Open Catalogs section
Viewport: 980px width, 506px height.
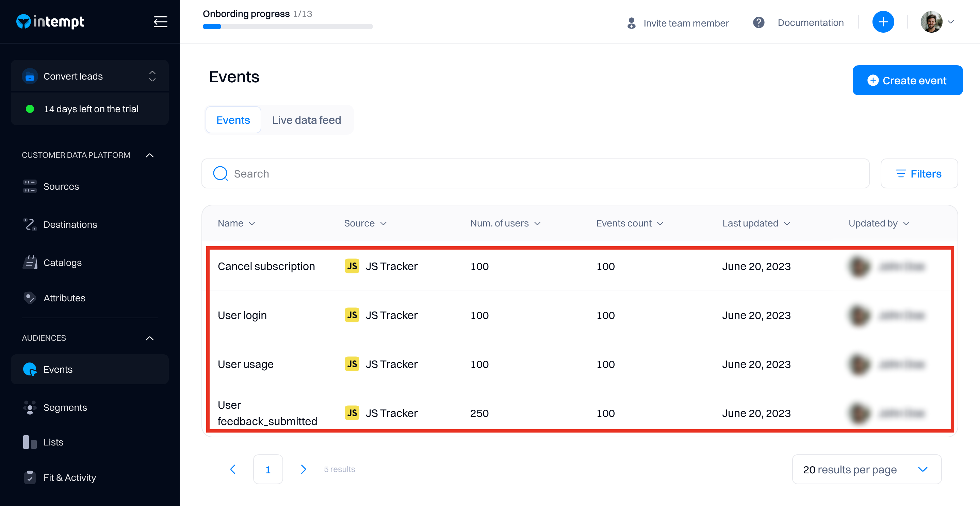[62, 263]
